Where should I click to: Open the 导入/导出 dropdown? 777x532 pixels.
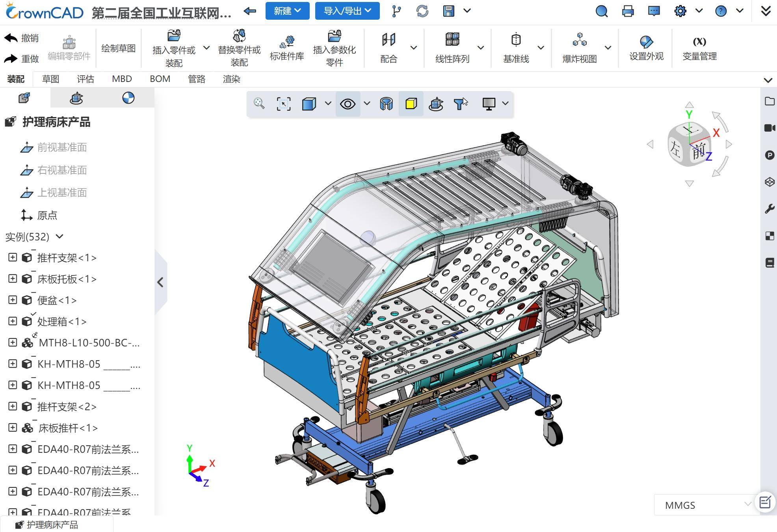click(x=347, y=11)
